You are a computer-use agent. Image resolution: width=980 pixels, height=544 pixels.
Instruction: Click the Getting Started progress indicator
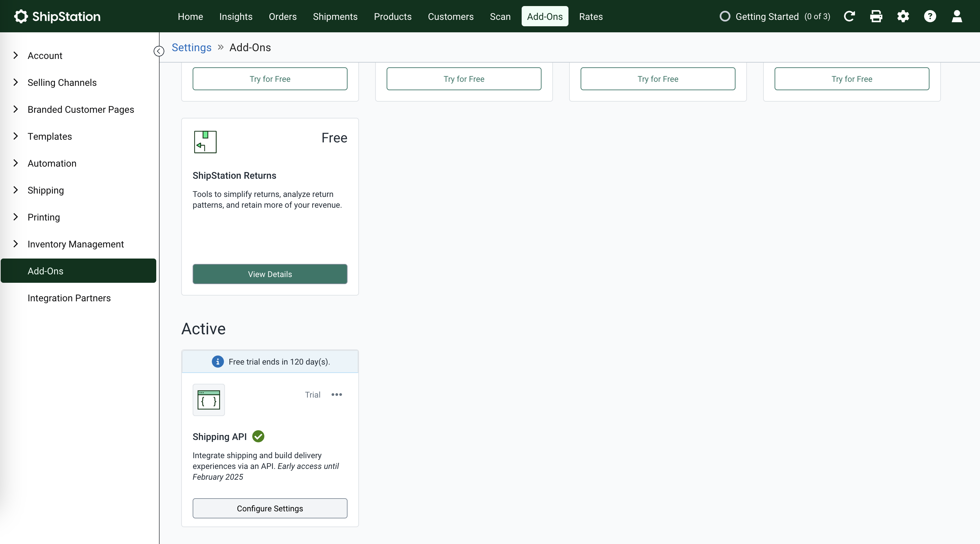pos(774,16)
